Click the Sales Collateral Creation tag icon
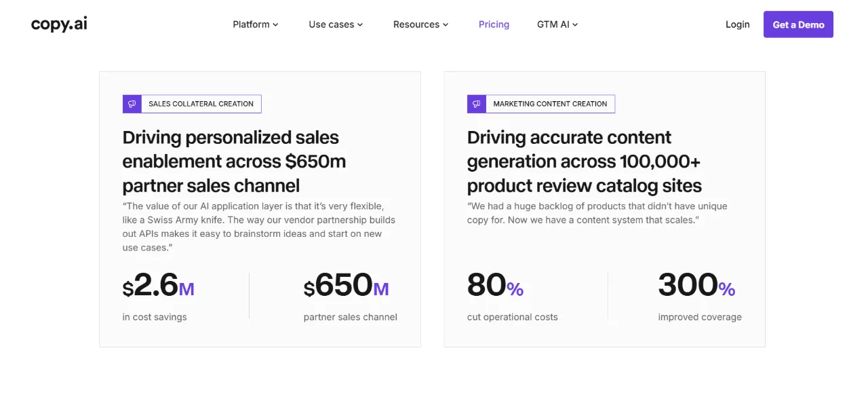 [132, 104]
